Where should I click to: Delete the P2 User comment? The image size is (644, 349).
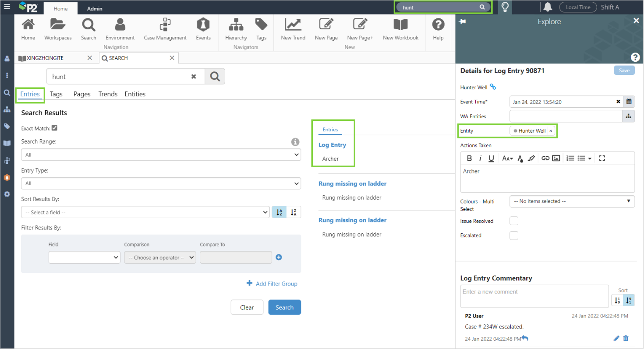(x=626, y=338)
